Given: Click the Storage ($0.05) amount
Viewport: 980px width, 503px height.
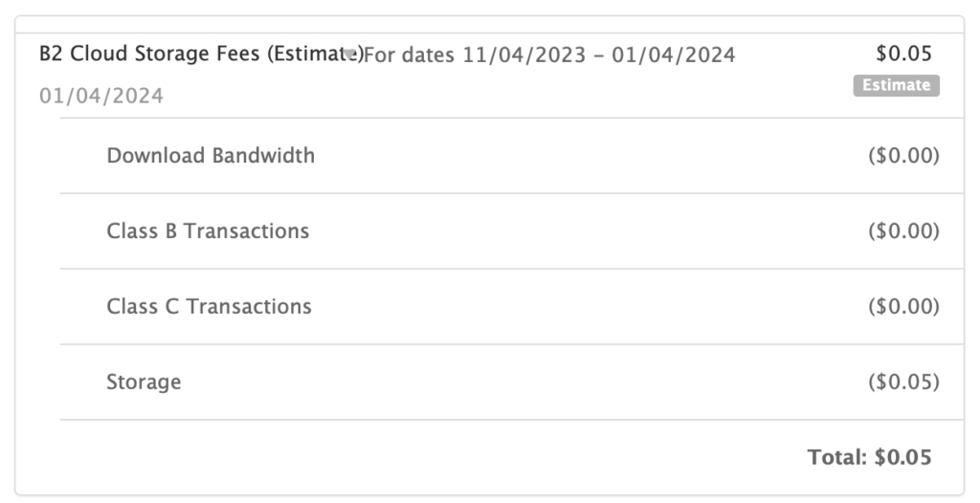Looking at the screenshot, I should [903, 382].
